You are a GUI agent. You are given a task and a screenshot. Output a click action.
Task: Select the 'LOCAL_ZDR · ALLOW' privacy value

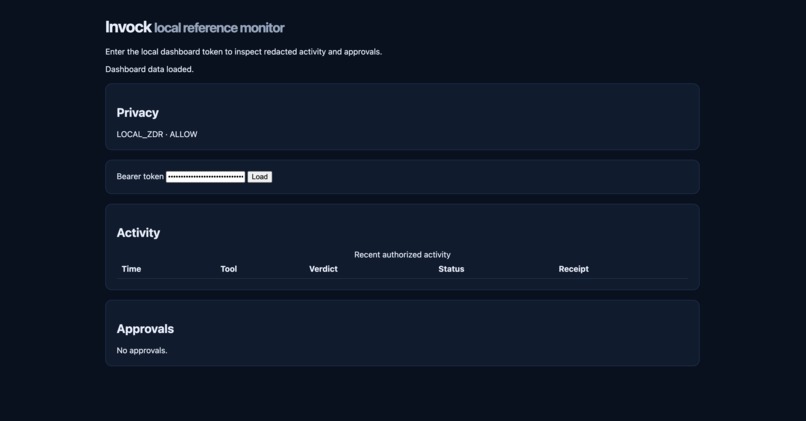point(157,134)
